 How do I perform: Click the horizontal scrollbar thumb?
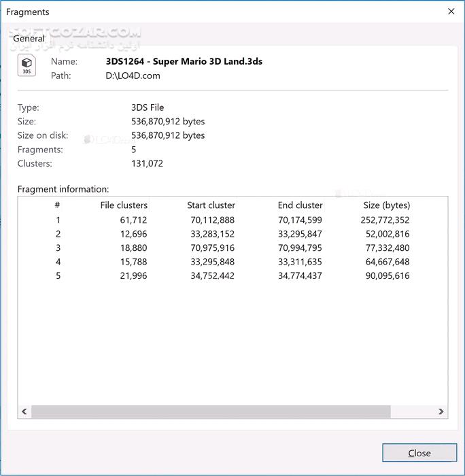point(211,411)
